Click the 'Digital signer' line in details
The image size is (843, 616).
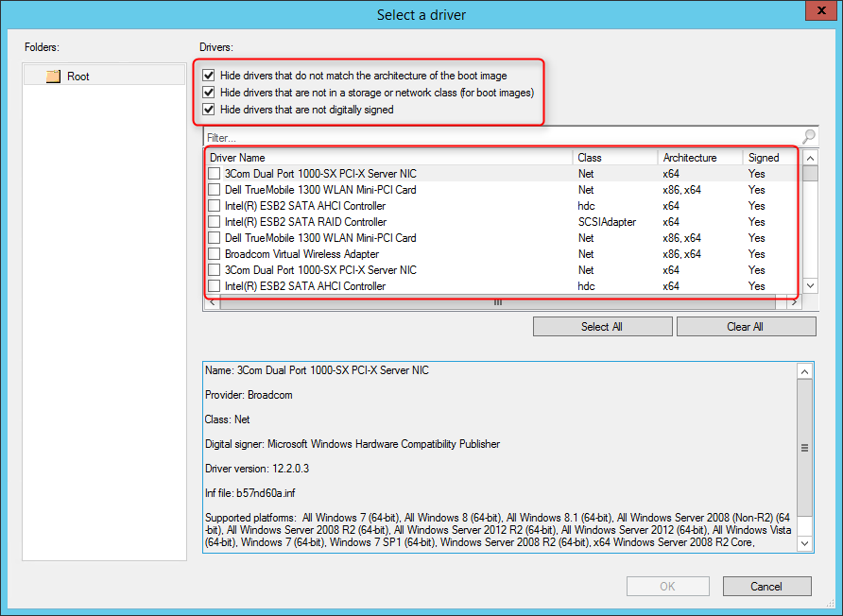click(353, 444)
